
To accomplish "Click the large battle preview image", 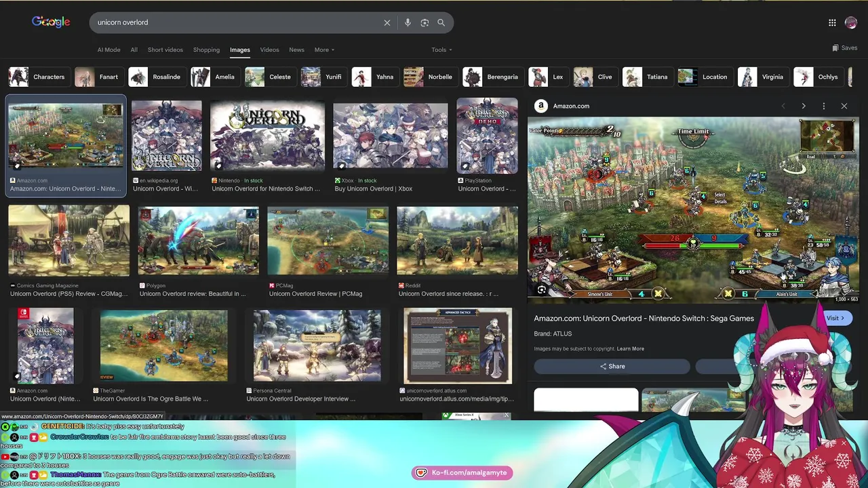I will [x=693, y=209].
